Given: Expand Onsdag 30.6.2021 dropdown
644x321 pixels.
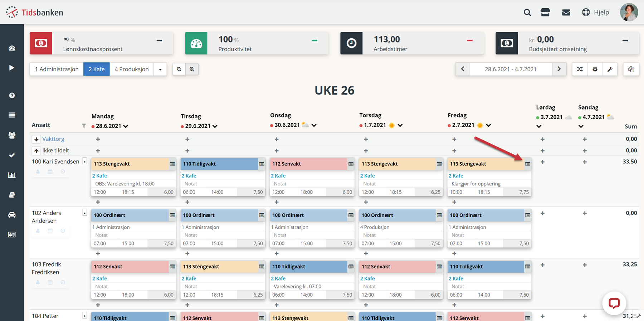Looking at the screenshot, I should point(314,125).
